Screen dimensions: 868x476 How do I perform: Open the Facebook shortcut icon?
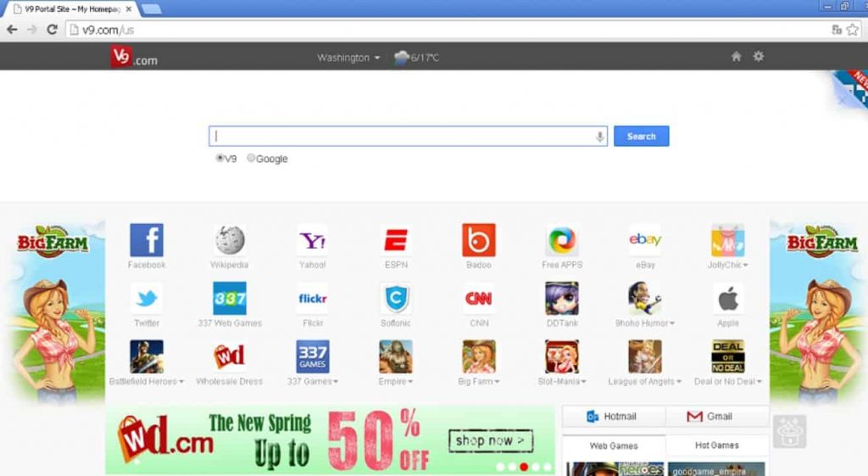(147, 240)
